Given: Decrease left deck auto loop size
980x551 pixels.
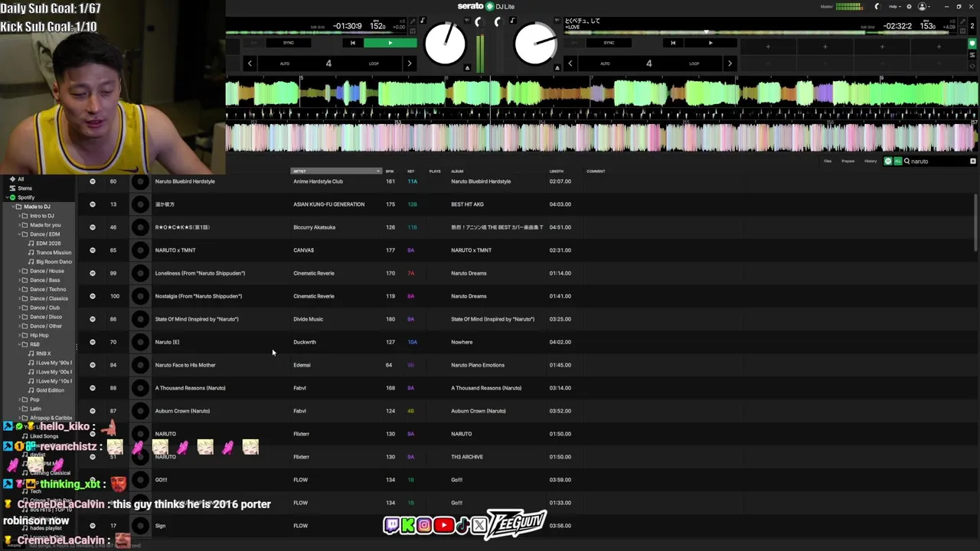Looking at the screenshot, I should coord(250,64).
